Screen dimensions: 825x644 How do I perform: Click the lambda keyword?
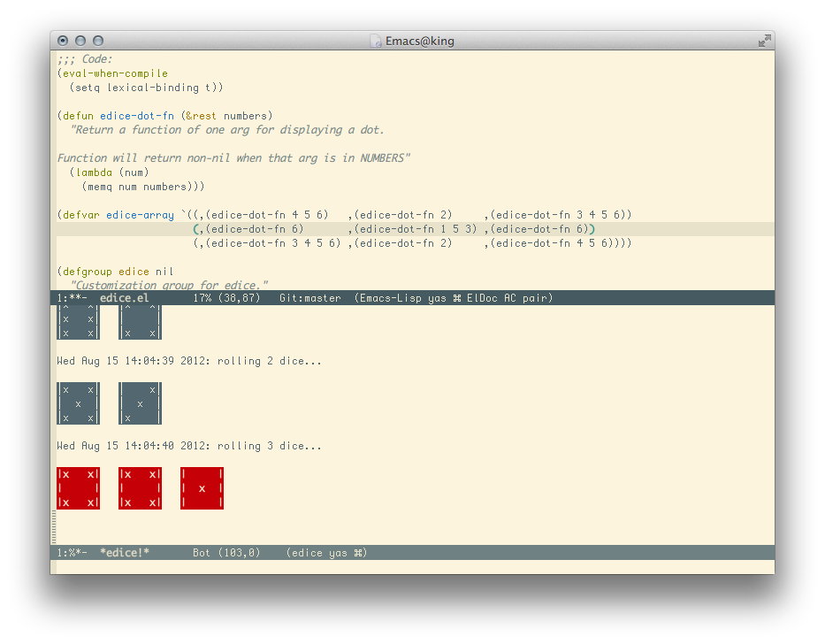pyautogui.click(x=94, y=172)
